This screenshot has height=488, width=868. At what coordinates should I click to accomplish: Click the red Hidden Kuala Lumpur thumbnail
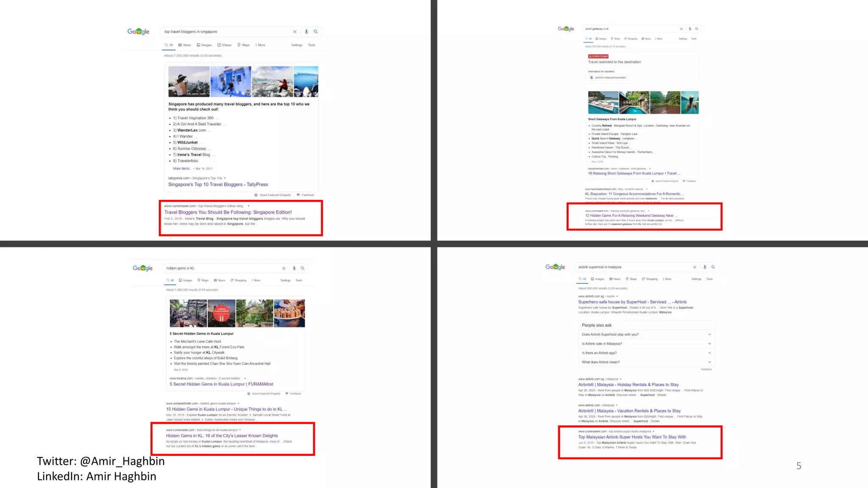221,313
